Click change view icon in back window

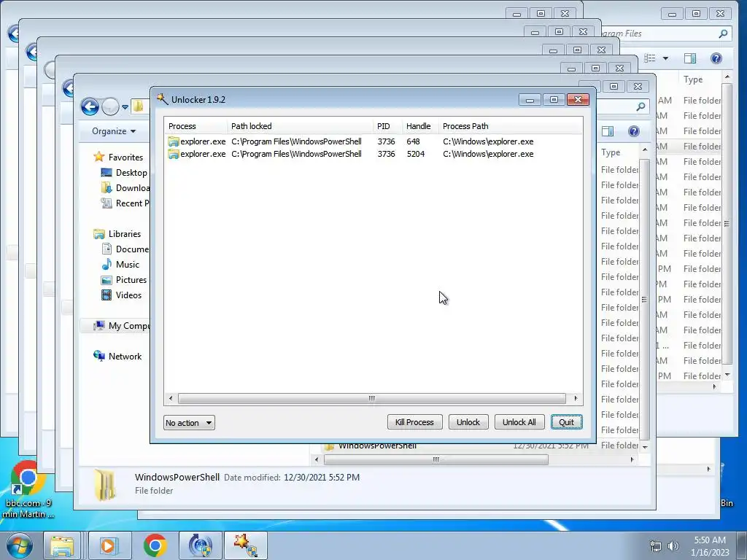(x=650, y=58)
